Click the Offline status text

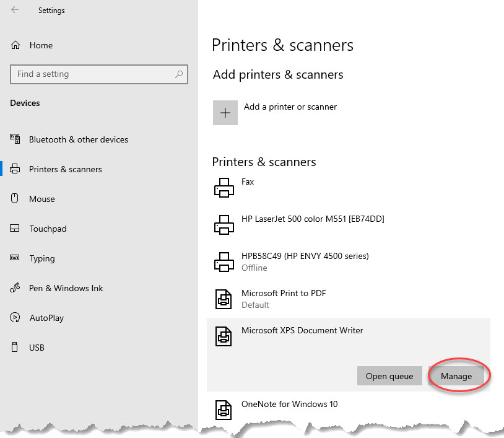[254, 268]
